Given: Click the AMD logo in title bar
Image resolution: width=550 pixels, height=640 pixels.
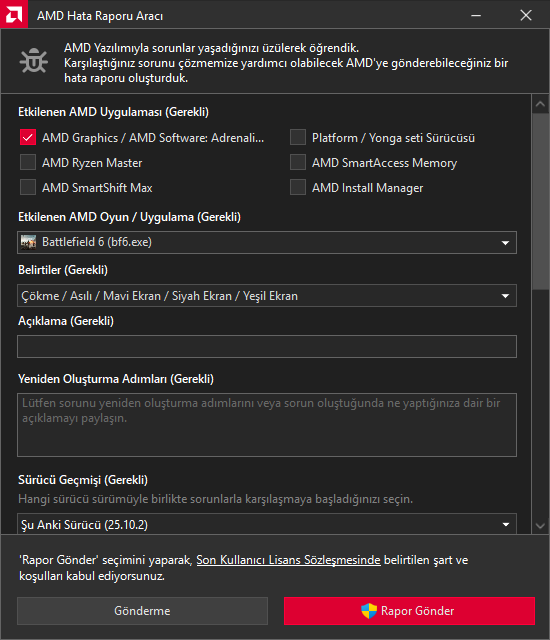Looking at the screenshot, I should point(14,14).
